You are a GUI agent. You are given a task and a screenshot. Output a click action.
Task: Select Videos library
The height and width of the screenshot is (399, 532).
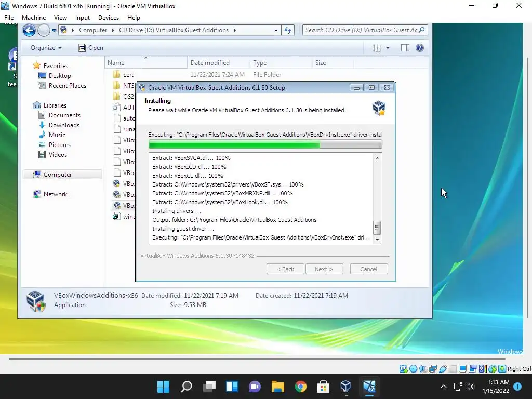tap(52, 154)
